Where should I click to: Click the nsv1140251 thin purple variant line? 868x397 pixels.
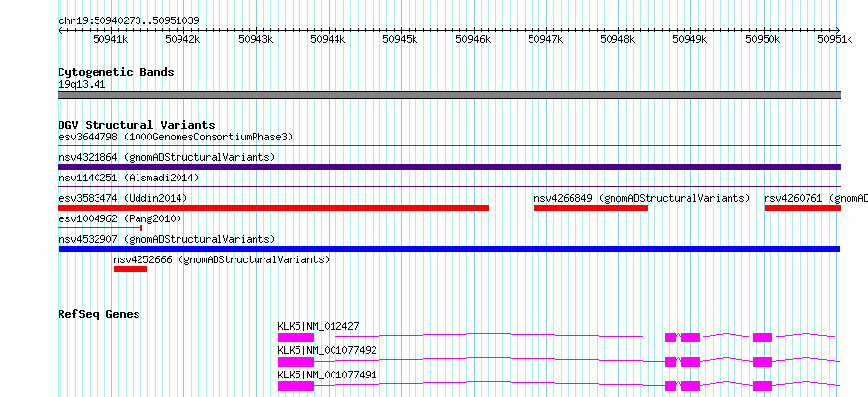point(450,187)
